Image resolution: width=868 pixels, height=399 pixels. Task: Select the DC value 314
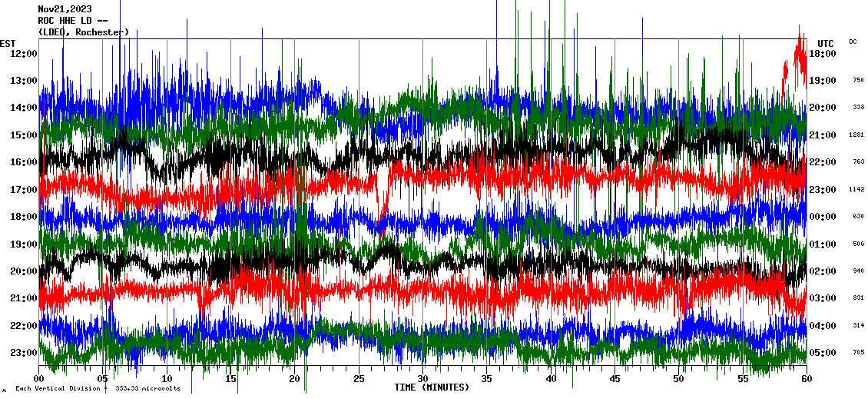(x=858, y=326)
